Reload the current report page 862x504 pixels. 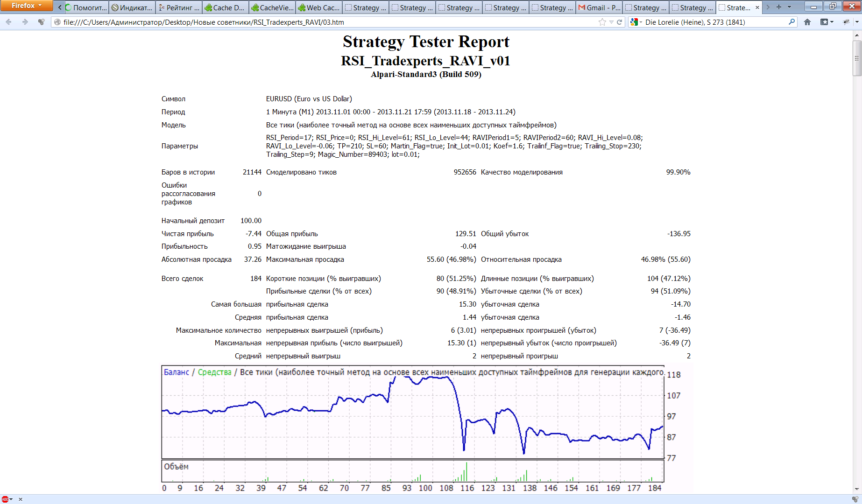pyautogui.click(x=620, y=22)
